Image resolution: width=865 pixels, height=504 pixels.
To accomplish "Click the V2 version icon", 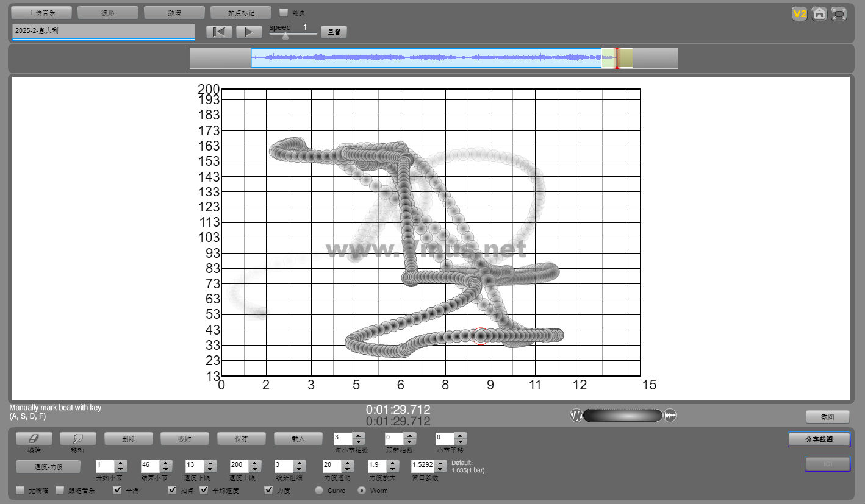I will point(799,14).
